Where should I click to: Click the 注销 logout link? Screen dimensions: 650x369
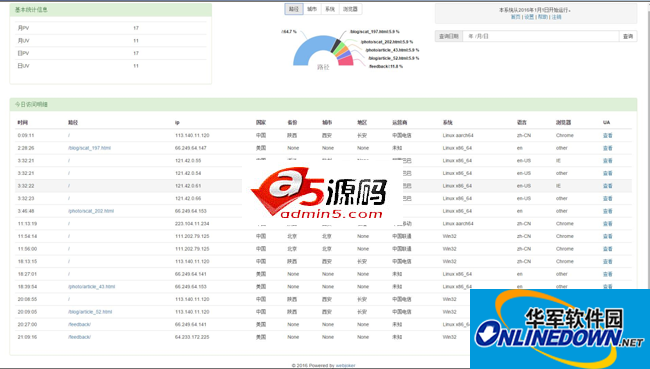pyautogui.click(x=556, y=17)
